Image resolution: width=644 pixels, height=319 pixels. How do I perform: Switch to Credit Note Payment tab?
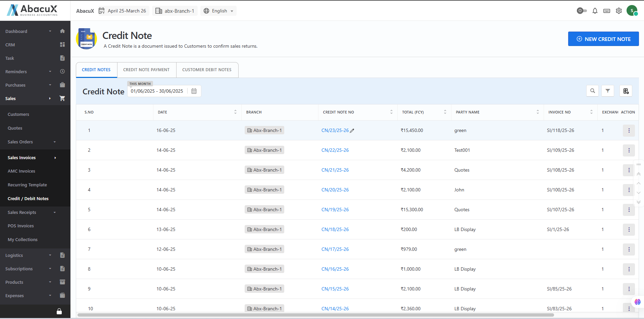click(x=146, y=70)
